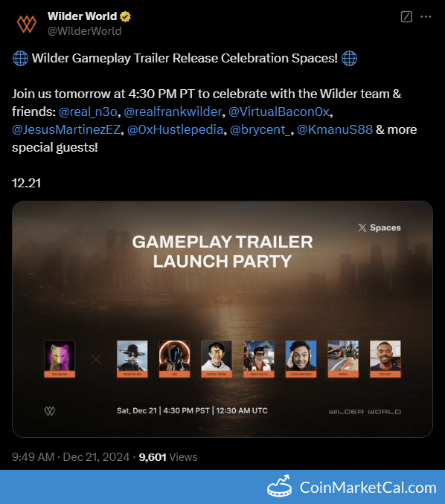Click the Wilder logo at banner bottom left

click(x=50, y=411)
